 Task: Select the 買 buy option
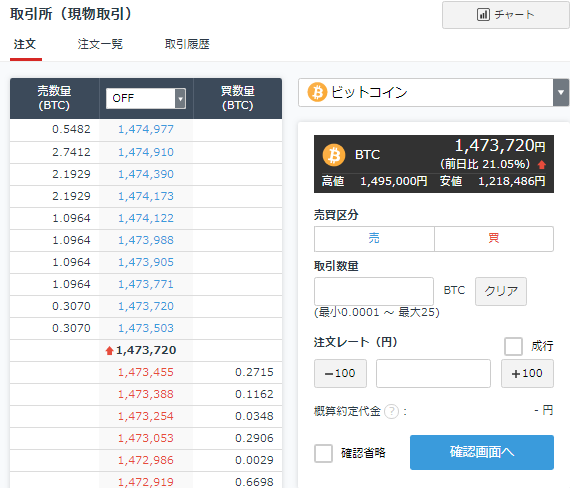(x=494, y=239)
